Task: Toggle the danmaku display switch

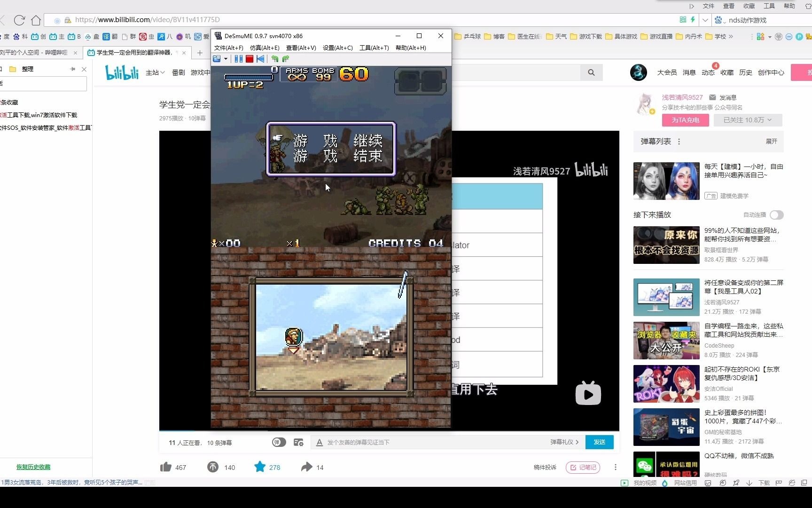Action: click(279, 442)
